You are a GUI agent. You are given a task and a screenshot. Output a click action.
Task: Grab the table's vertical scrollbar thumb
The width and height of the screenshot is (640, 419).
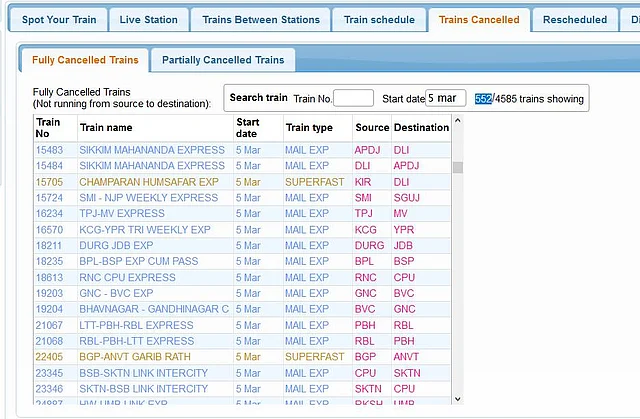[458, 167]
